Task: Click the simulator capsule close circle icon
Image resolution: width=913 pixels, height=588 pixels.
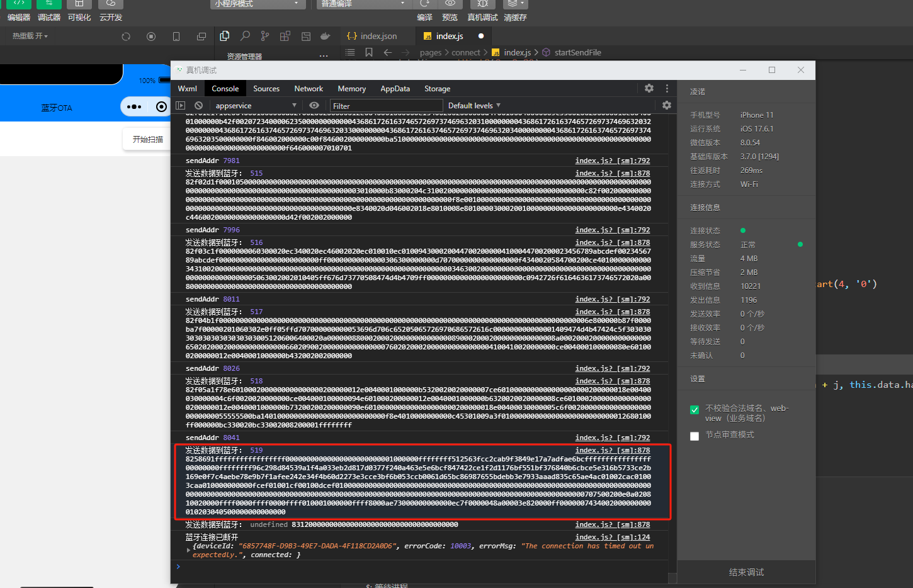Action: (162, 106)
